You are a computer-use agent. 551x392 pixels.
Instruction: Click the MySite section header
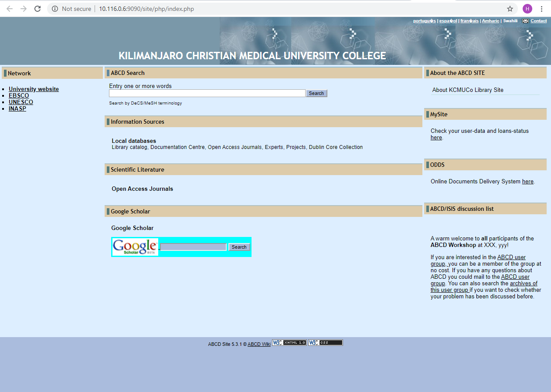click(485, 114)
